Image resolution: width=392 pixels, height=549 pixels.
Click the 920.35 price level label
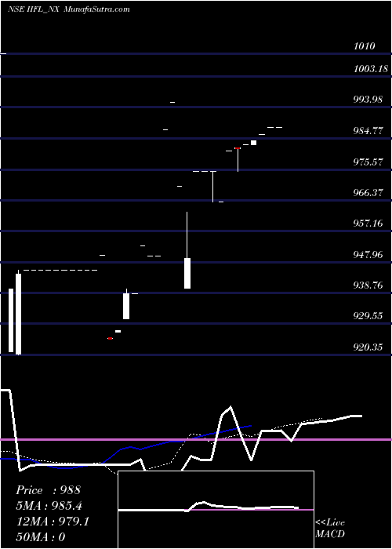click(368, 347)
